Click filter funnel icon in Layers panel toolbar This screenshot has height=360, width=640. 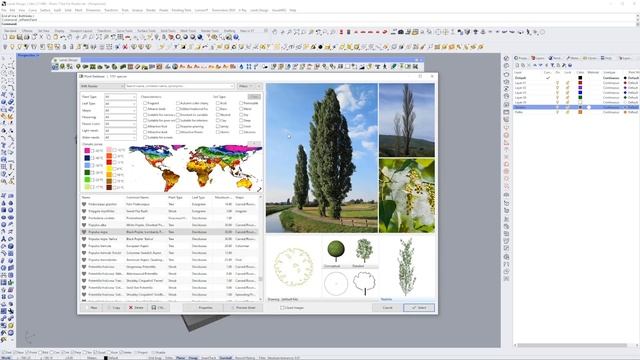(x=552, y=65)
